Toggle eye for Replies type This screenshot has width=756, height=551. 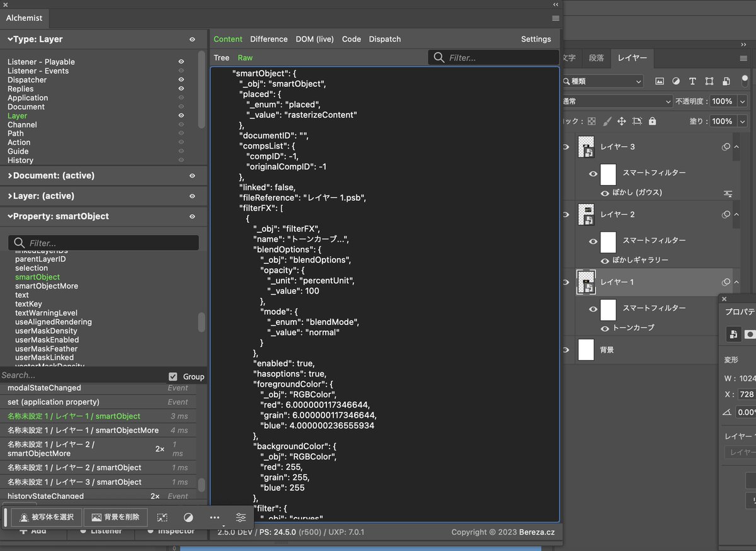click(x=181, y=89)
